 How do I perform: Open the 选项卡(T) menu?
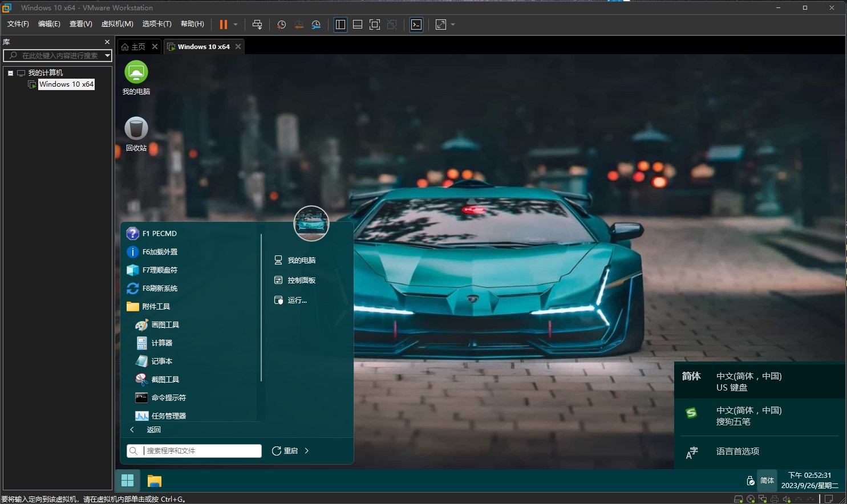(157, 24)
